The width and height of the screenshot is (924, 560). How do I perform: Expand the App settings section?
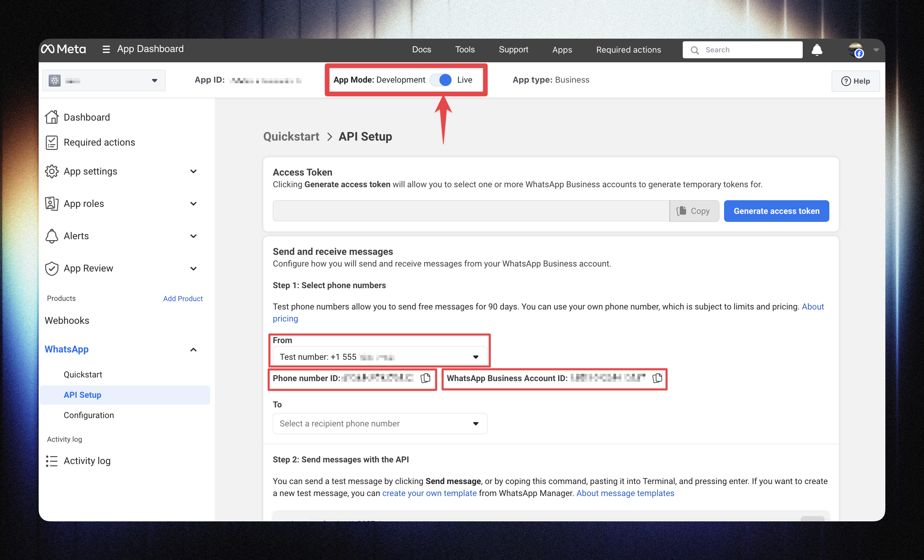(x=193, y=171)
